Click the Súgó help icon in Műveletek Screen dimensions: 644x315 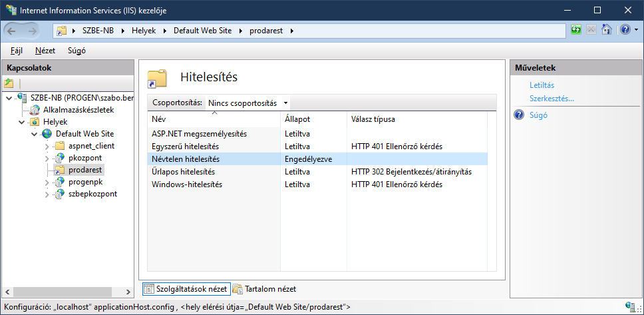[x=519, y=115]
